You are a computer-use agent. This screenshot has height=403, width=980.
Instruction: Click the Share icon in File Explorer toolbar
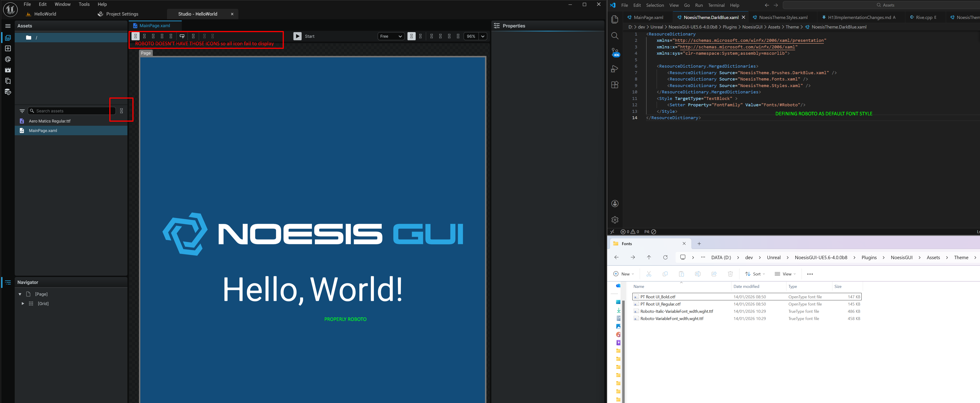point(714,274)
